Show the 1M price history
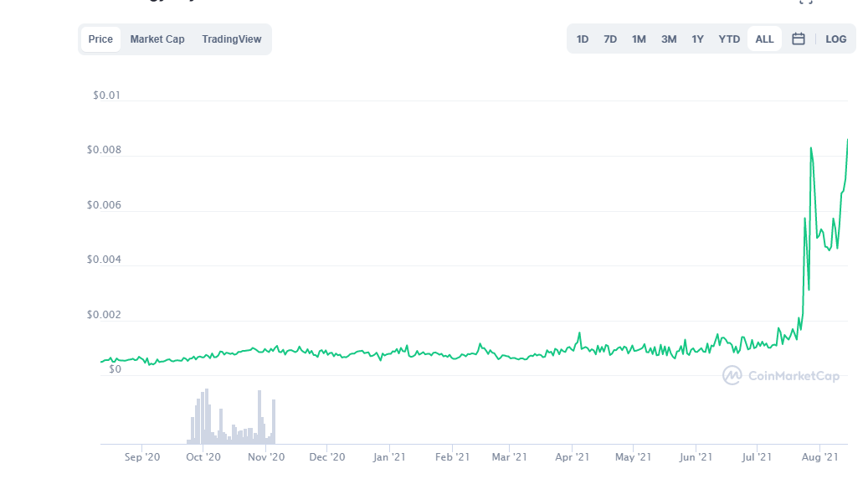 (x=639, y=39)
